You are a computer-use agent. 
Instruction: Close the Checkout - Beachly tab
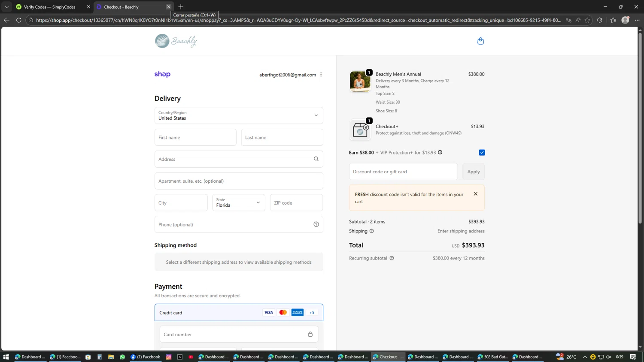(169, 7)
